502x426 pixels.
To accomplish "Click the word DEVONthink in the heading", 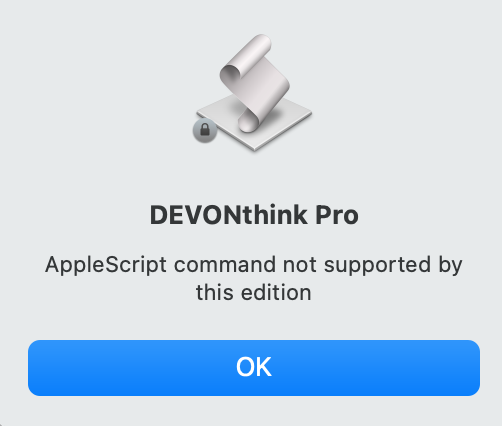I will tap(229, 215).
